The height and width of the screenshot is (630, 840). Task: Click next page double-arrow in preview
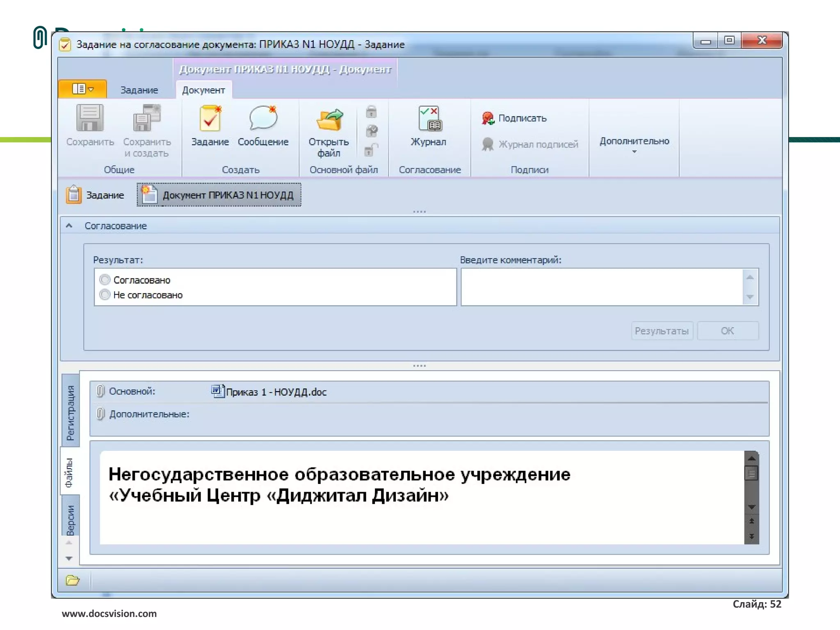pyautogui.click(x=751, y=536)
